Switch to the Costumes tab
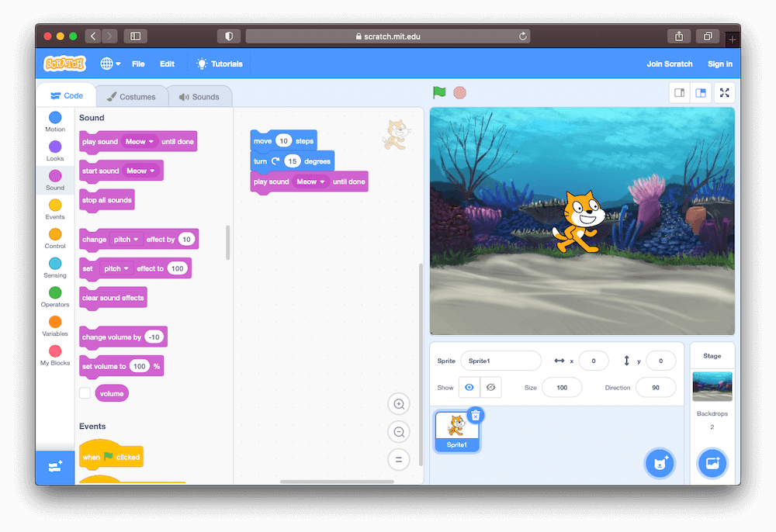 (132, 97)
